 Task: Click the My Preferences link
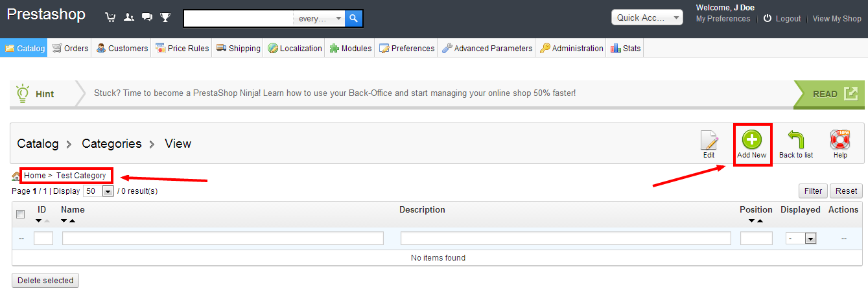(723, 19)
